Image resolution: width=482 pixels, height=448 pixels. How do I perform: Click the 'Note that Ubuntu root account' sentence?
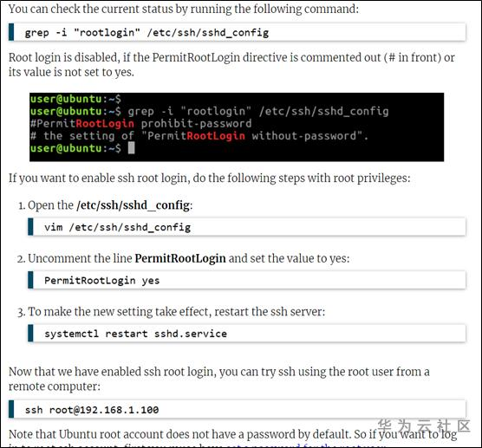click(x=232, y=434)
